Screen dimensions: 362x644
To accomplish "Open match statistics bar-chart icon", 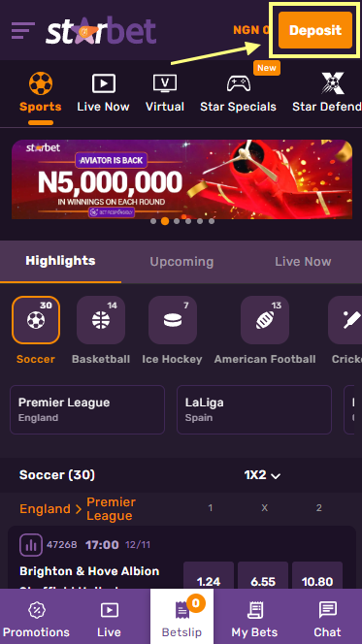I will [x=31, y=545].
